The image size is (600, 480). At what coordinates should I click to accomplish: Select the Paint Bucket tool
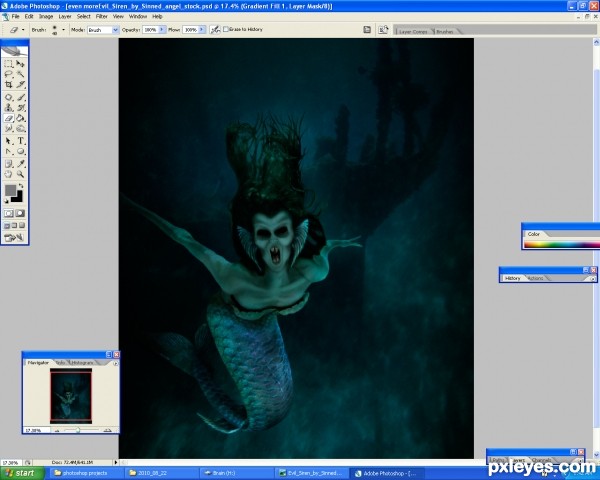tap(20, 118)
